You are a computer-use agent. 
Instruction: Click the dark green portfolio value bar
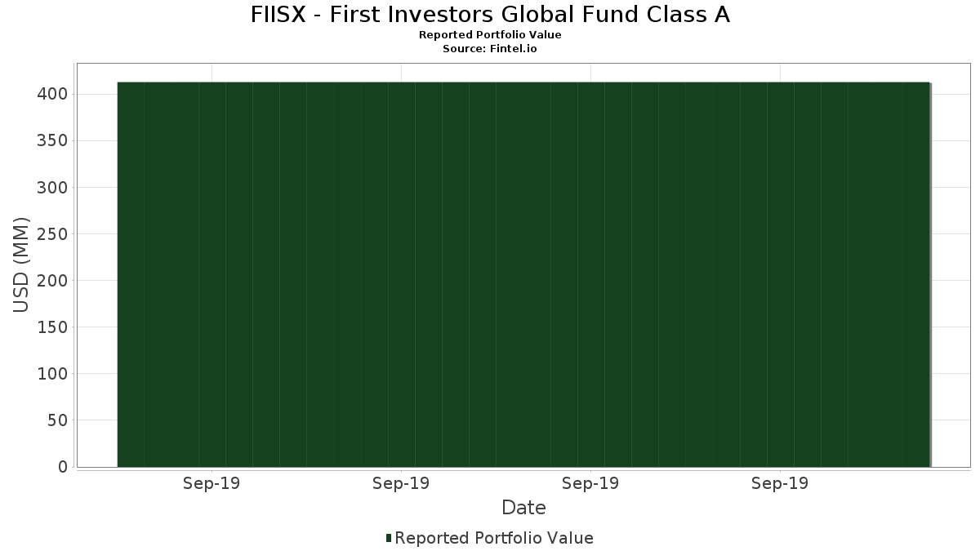coord(523,274)
